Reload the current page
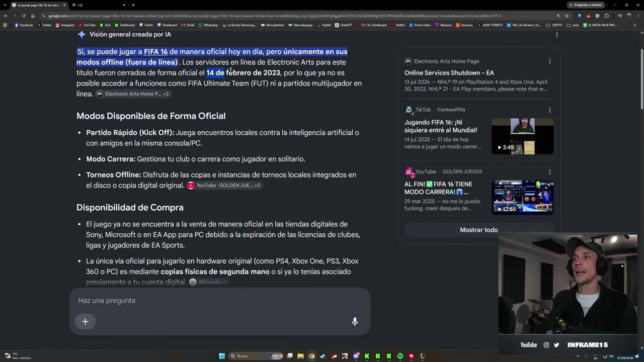The width and height of the screenshot is (644, 362). (24, 16)
